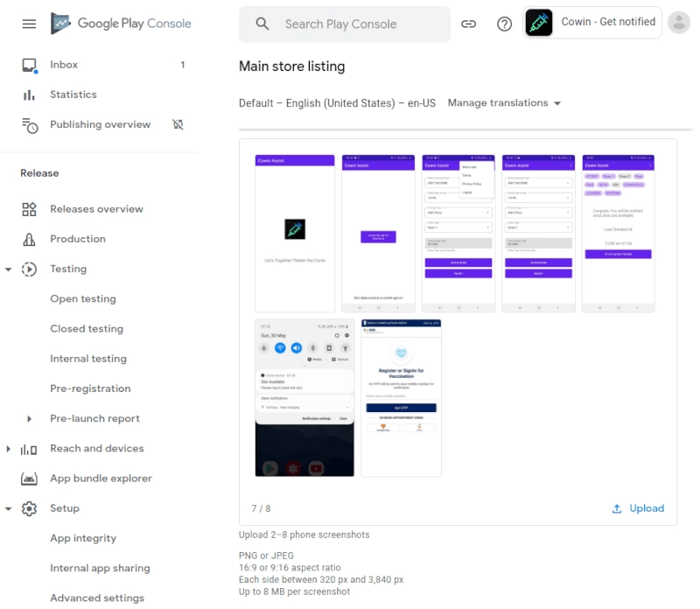The height and width of the screenshot is (609, 700).
Task: Click the Statistics bar chart icon
Action: [x=30, y=94]
